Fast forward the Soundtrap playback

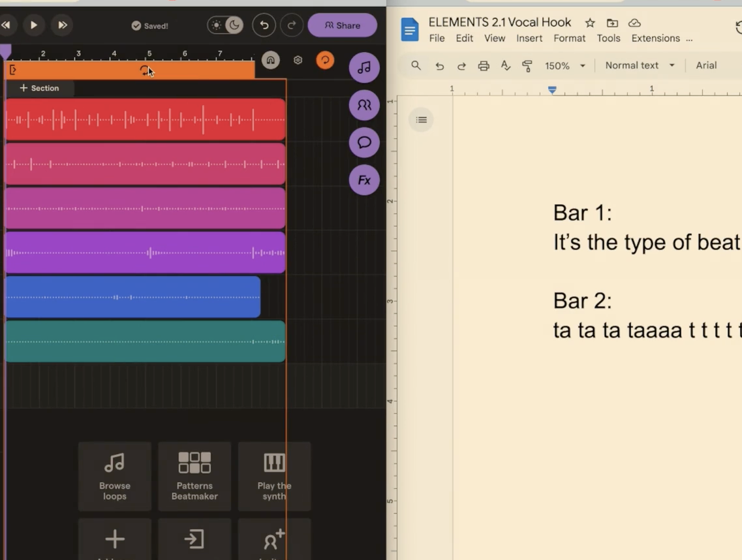tap(63, 25)
